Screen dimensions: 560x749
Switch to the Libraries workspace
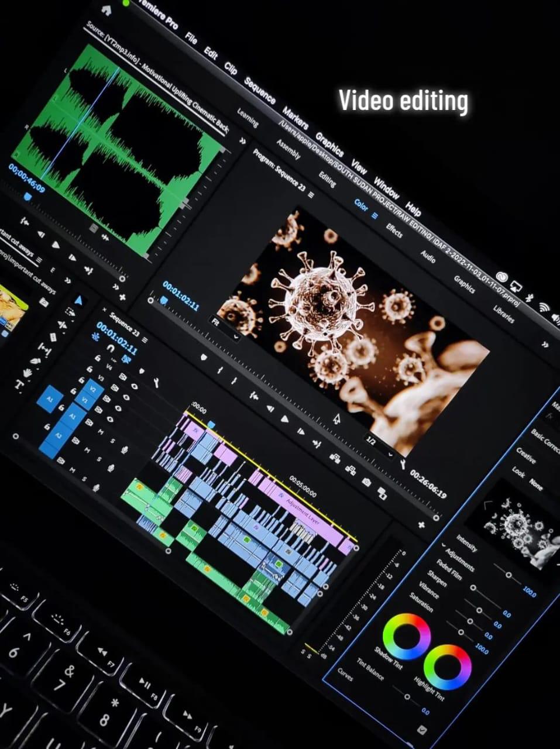pyautogui.click(x=503, y=314)
